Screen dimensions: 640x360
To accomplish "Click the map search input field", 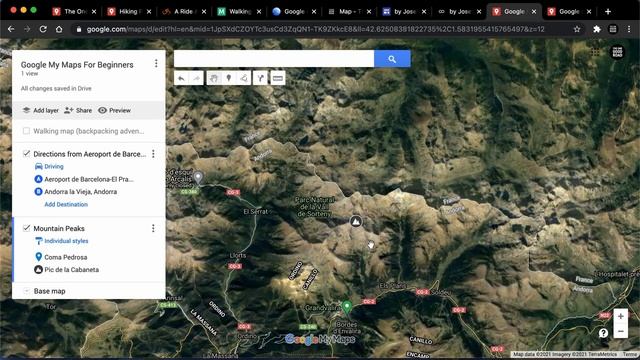I will coord(274,59).
